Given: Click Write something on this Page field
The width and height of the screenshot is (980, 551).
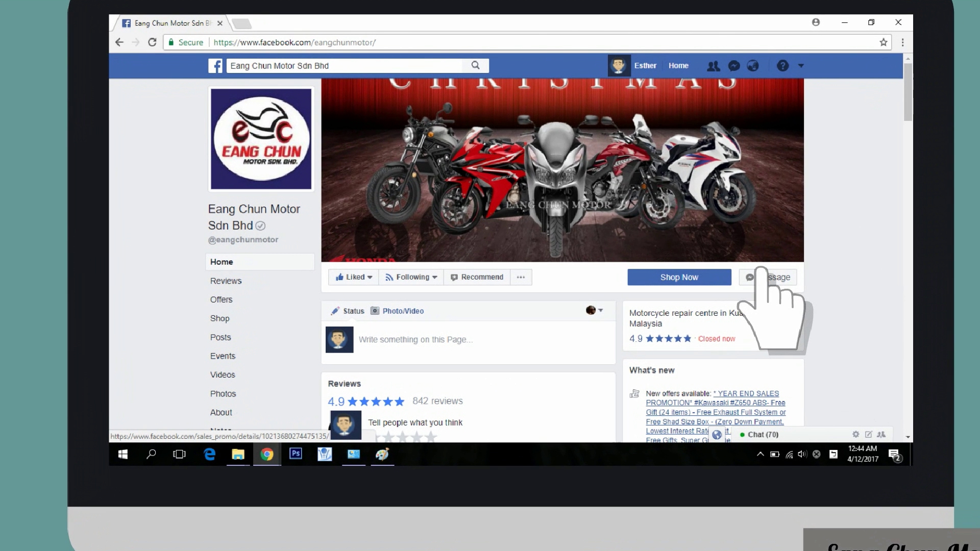Looking at the screenshot, I should click(415, 339).
